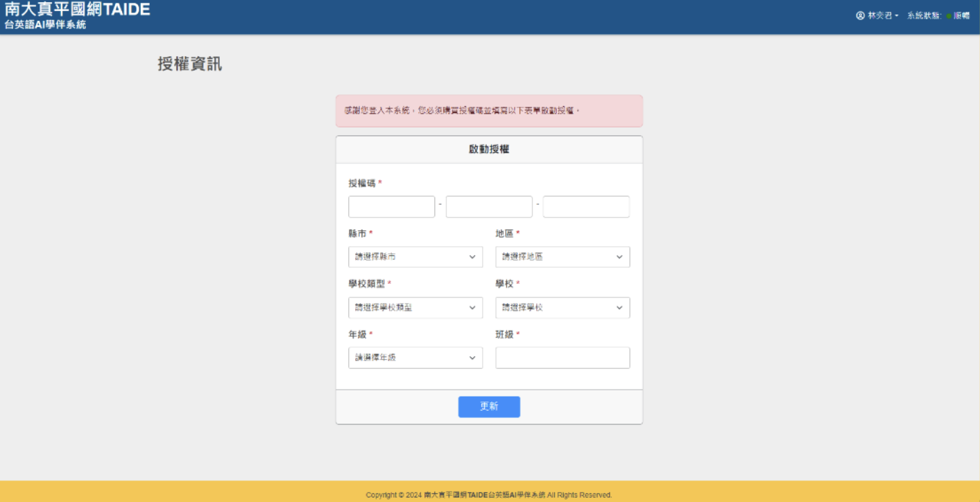
Task: Expand the 地區 dropdown list
Action: pyautogui.click(x=562, y=257)
